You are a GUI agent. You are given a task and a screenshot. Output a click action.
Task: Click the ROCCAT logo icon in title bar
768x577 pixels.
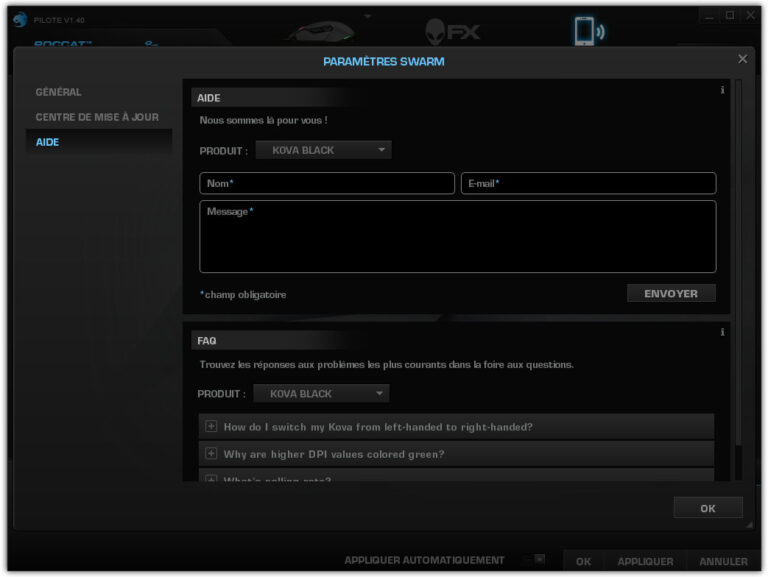click(20, 19)
